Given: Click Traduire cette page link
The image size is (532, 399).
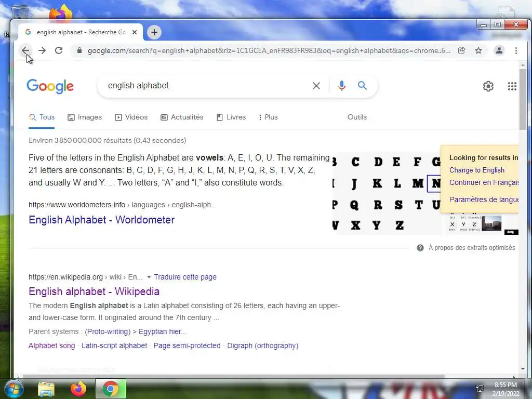Looking at the screenshot, I should tap(185, 277).
